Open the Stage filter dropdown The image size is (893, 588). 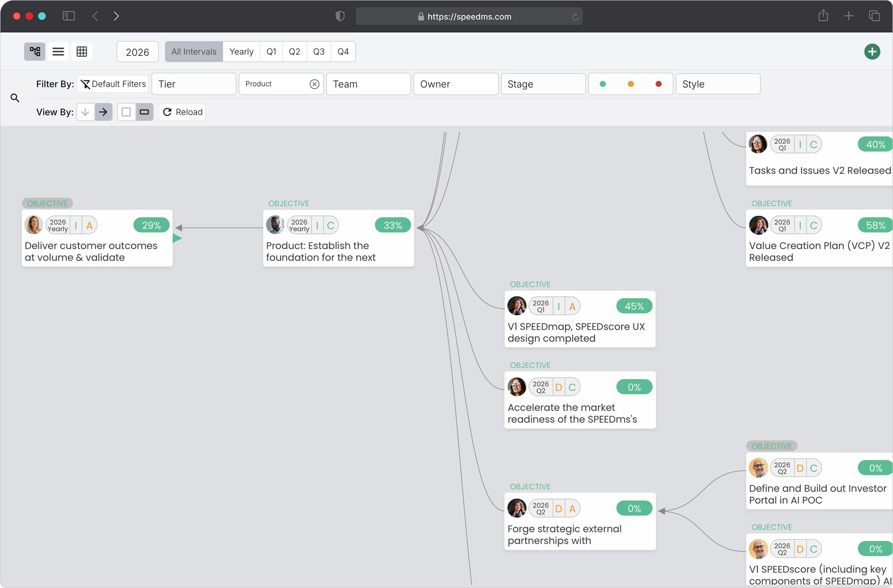pos(543,84)
